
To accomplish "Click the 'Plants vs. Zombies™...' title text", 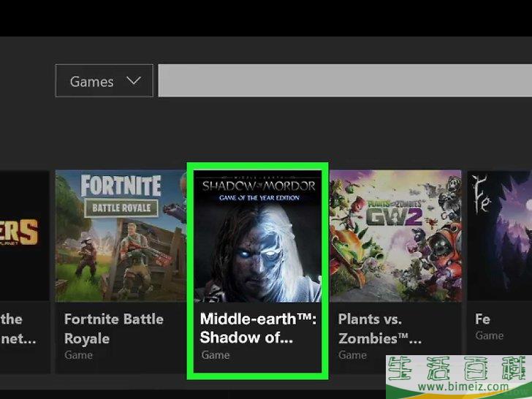I will click(x=380, y=328).
